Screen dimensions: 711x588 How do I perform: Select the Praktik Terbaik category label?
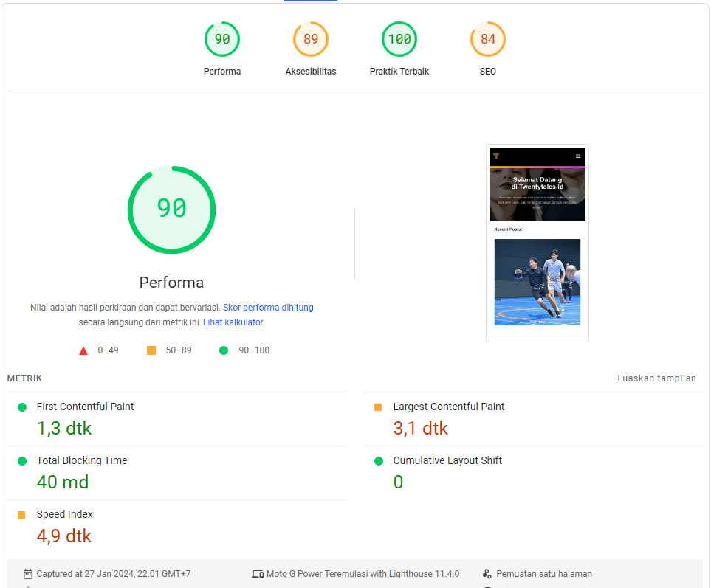[x=399, y=71]
